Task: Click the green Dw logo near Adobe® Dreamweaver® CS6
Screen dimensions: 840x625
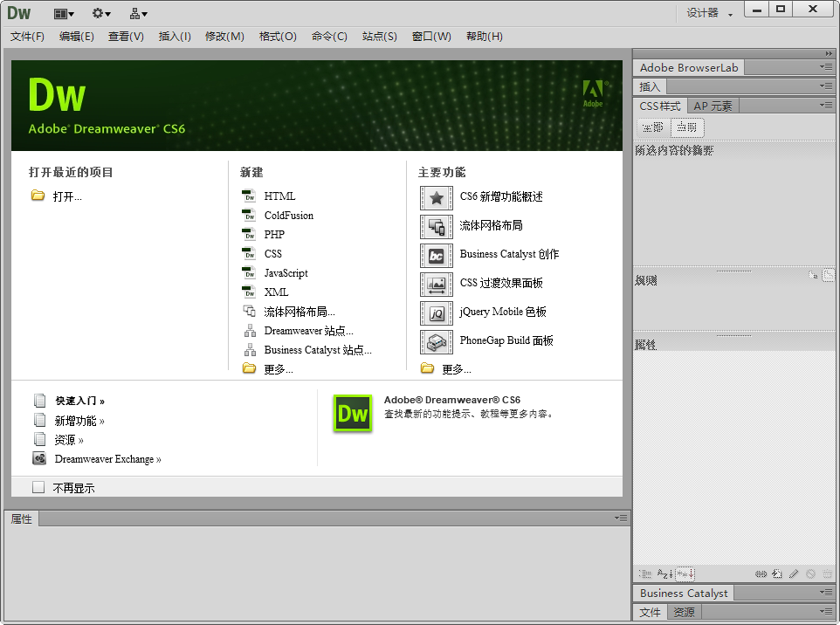Action: coord(353,414)
